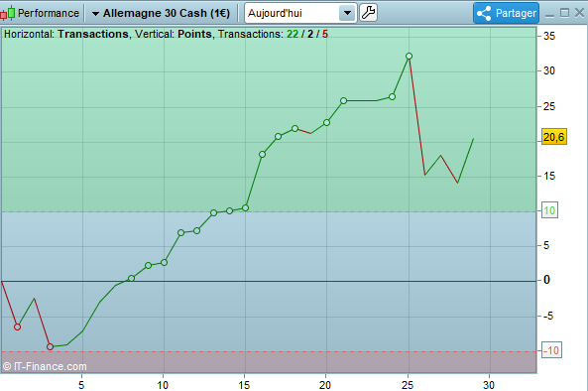The image size is (588, 391).
Task: Maximize the Performance window
Action: coord(564,13)
